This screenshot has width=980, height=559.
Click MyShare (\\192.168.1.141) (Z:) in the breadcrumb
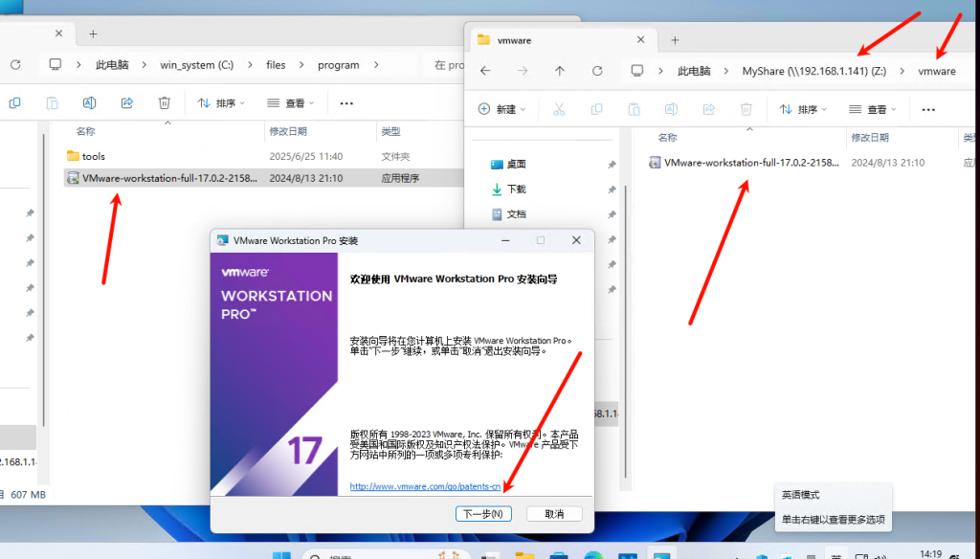coord(813,71)
